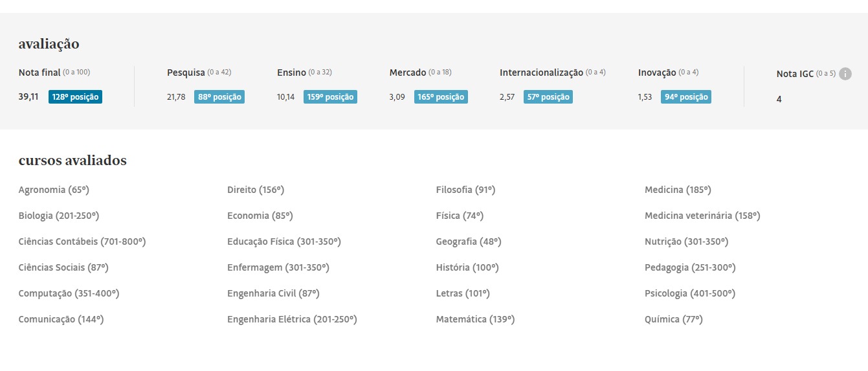Open the Direito (156º) course link
Viewport: 868px width, 371px height.
pyautogui.click(x=256, y=190)
